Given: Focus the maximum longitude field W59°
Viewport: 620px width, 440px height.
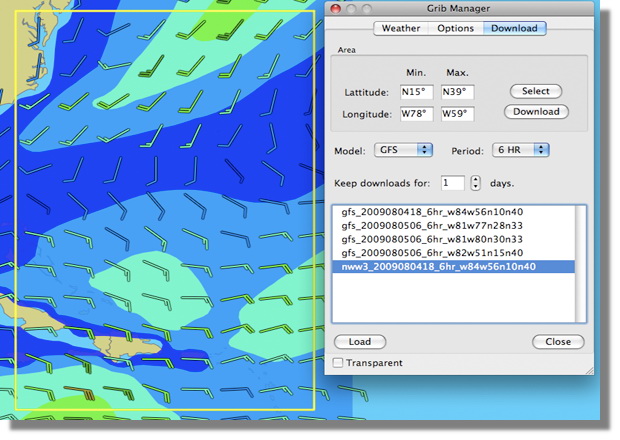Looking at the screenshot, I should (x=457, y=114).
